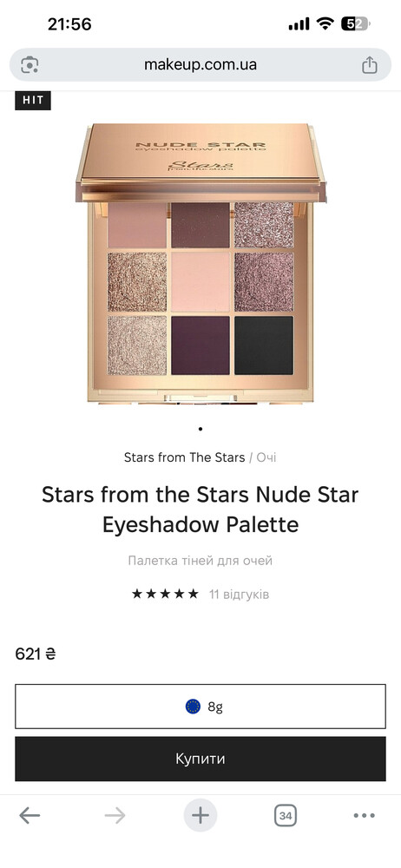Screen dimensions: 401x868
Task: Tap the makeup.com.ua address bar
Action: tap(200, 65)
